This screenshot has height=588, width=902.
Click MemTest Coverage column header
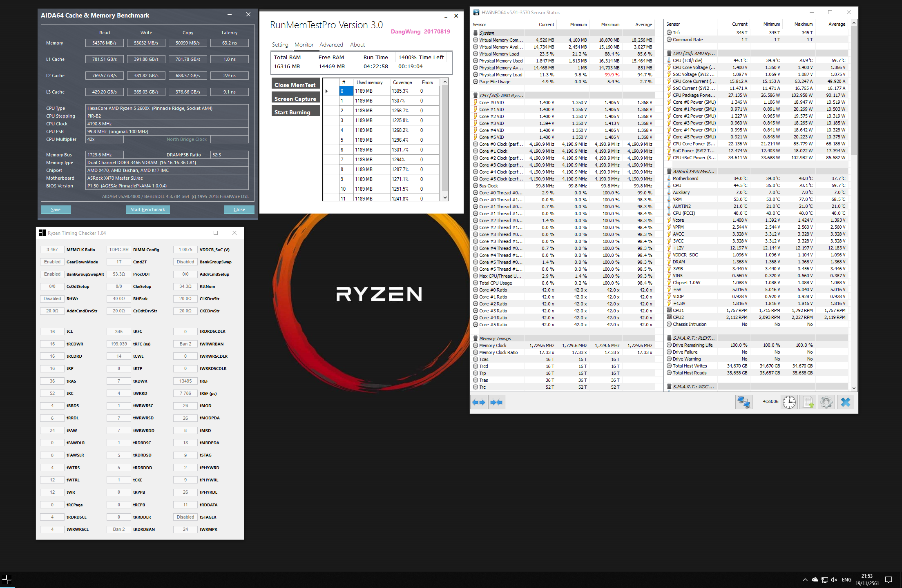click(x=404, y=82)
